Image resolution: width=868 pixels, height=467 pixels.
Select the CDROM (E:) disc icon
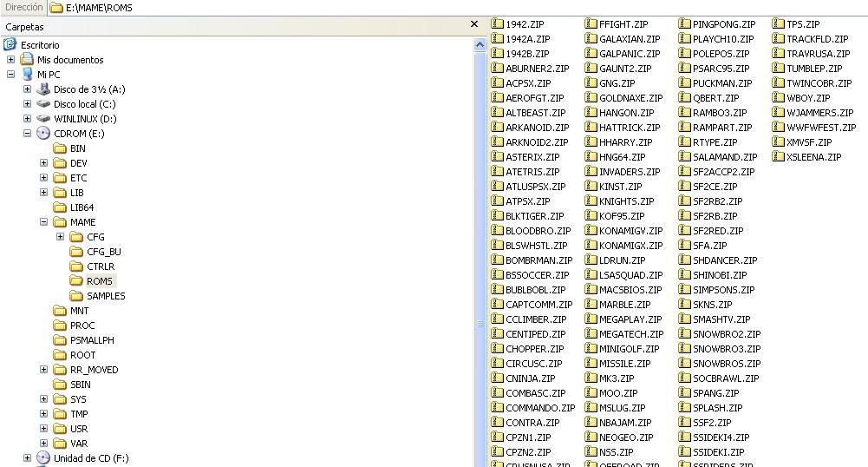click(x=43, y=133)
